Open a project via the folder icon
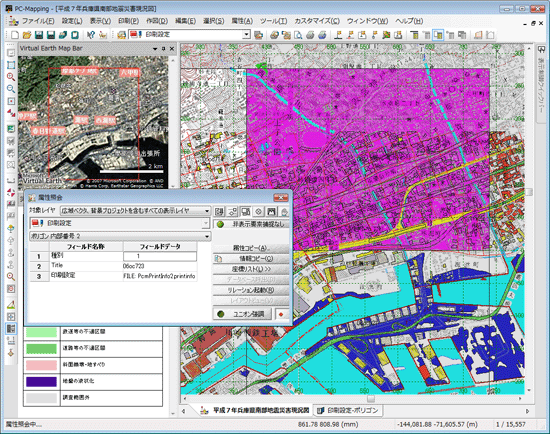Viewport: 550px width, 434px height. click(x=27, y=35)
